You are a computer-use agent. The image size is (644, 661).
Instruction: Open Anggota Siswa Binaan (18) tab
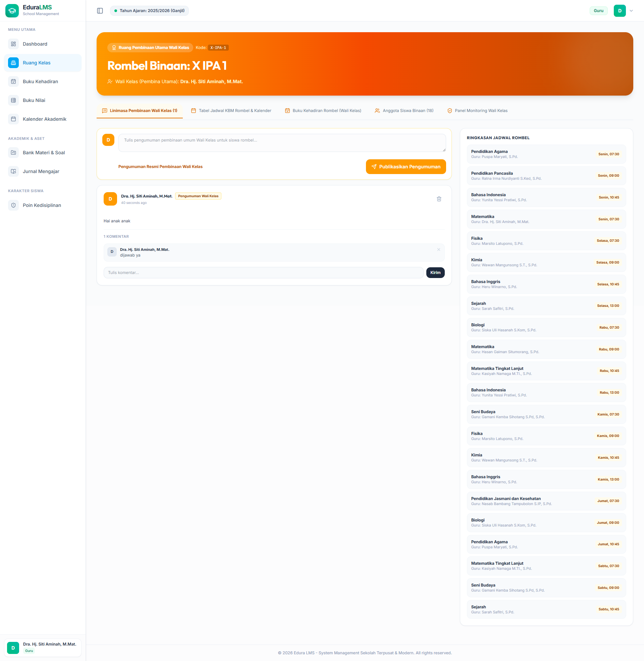pos(404,111)
